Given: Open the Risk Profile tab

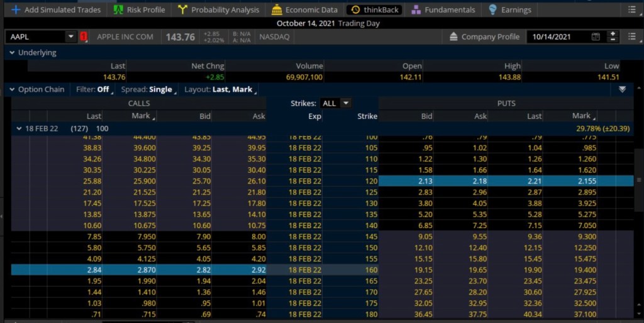Looking at the screenshot, I should pyautogui.click(x=139, y=10).
